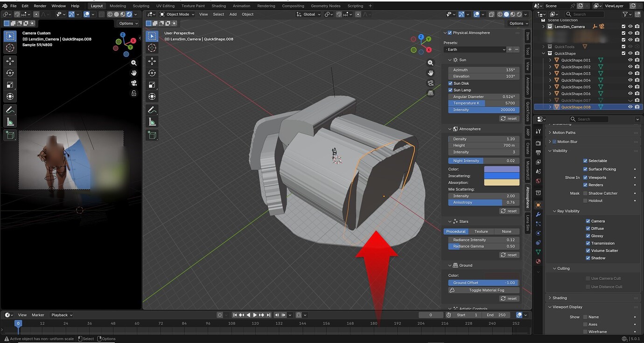
Task: Open the Render menu in the top bar
Action: click(x=40, y=6)
